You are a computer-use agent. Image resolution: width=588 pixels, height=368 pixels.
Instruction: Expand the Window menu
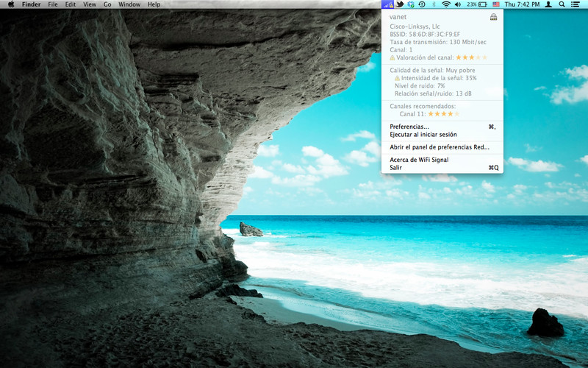[129, 4]
